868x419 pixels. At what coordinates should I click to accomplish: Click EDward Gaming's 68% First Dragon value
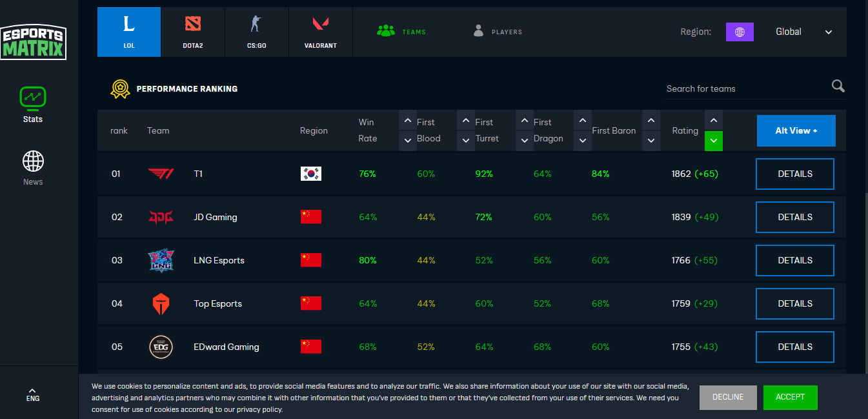[543, 347]
